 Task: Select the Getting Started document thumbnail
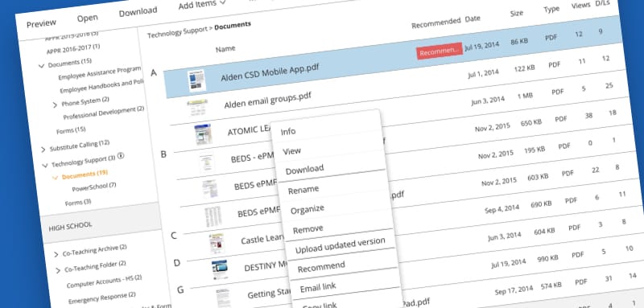pyautogui.click(x=224, y=298)
